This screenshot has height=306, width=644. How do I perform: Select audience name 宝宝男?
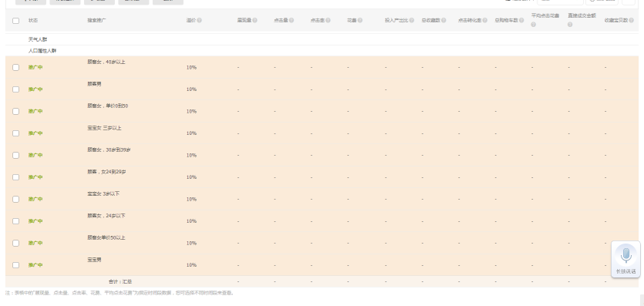tap(94, 260)
